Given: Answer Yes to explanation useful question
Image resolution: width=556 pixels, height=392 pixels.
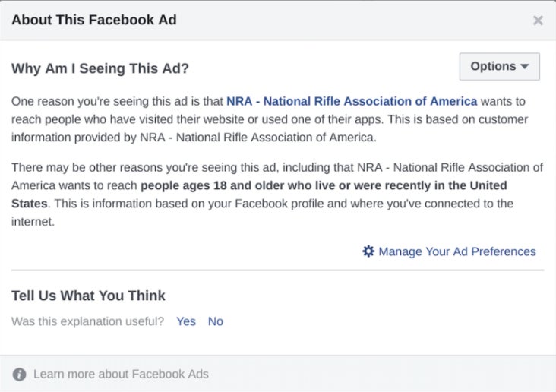Looking at the screenshot, I should [186, 321].
